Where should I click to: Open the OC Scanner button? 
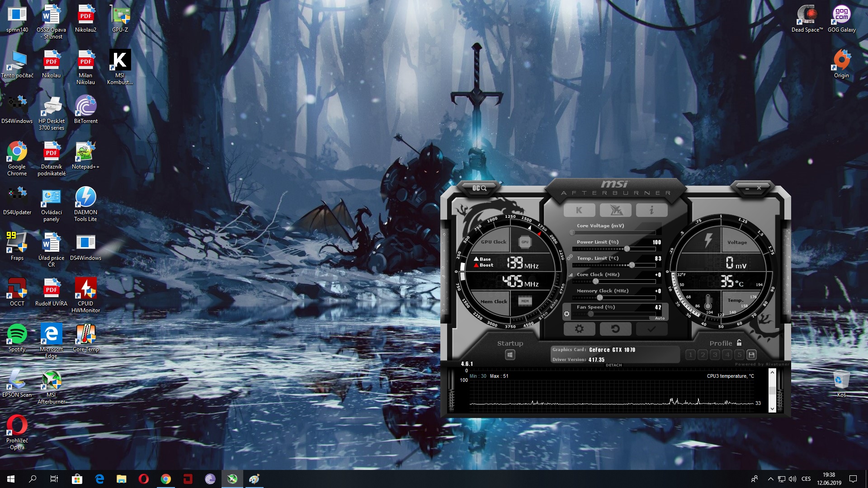(x=479, y=188)
